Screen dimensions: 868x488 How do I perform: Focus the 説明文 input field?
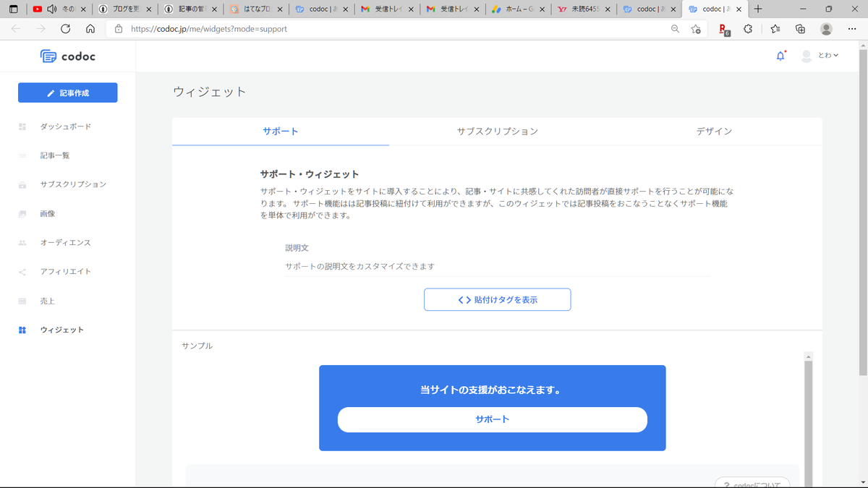[x=498, y=266]
